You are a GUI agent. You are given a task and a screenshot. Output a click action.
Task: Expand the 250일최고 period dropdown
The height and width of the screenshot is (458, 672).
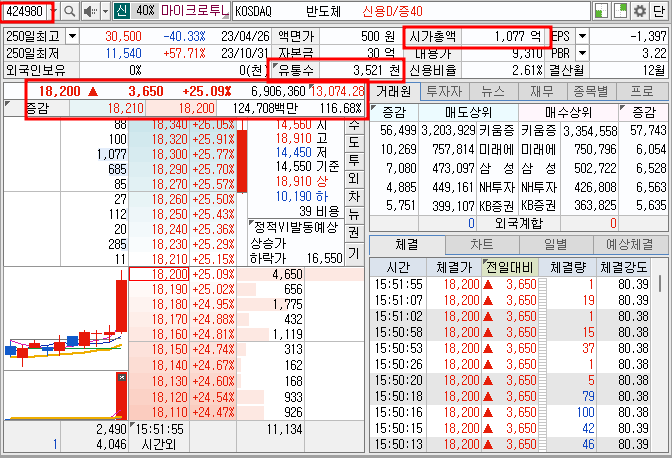(x=72, y=36)
